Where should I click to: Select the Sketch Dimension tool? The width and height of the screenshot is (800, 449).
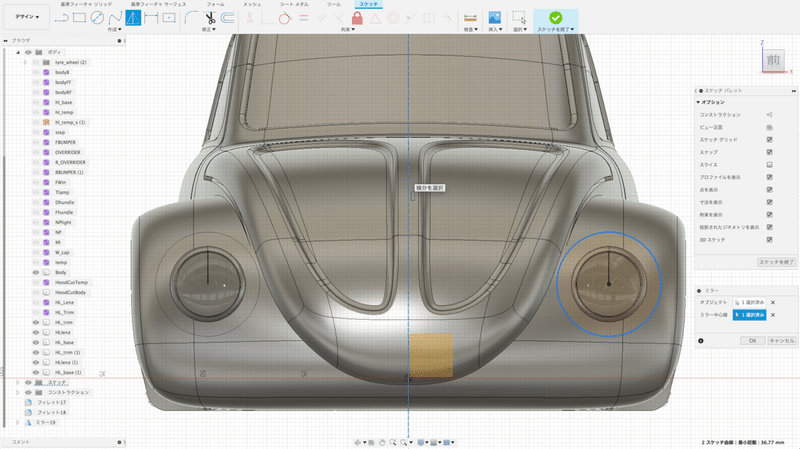151,18
